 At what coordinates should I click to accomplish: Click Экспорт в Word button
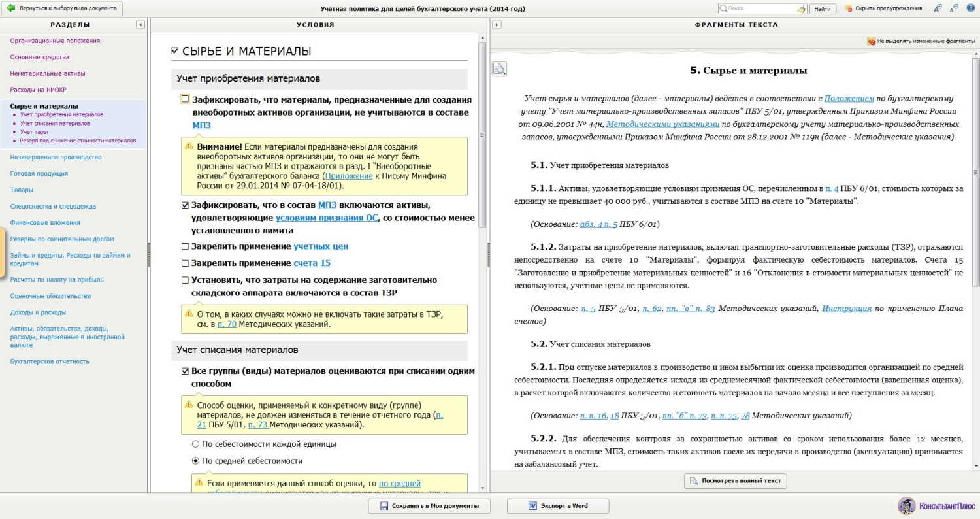(558, 506)
